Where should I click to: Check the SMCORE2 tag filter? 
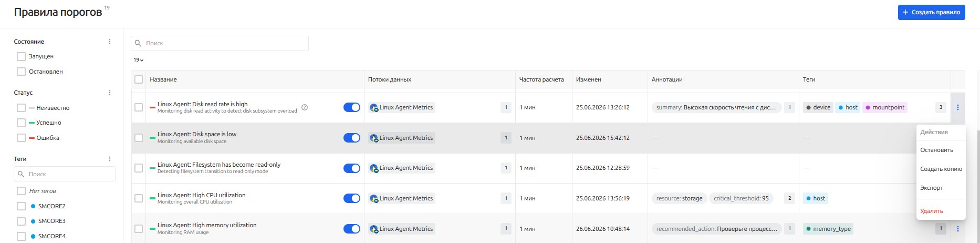[x=21, y=206]
